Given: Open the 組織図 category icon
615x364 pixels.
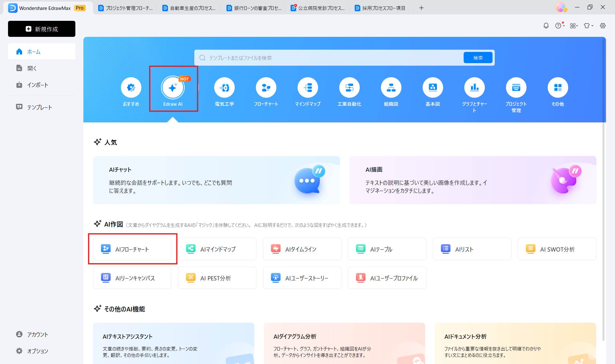Looking at the screenshot, I should [x=391, y=87].
